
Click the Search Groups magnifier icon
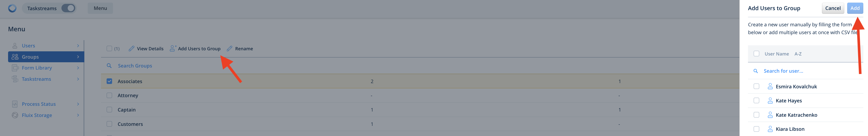click(x=109, y=66)
